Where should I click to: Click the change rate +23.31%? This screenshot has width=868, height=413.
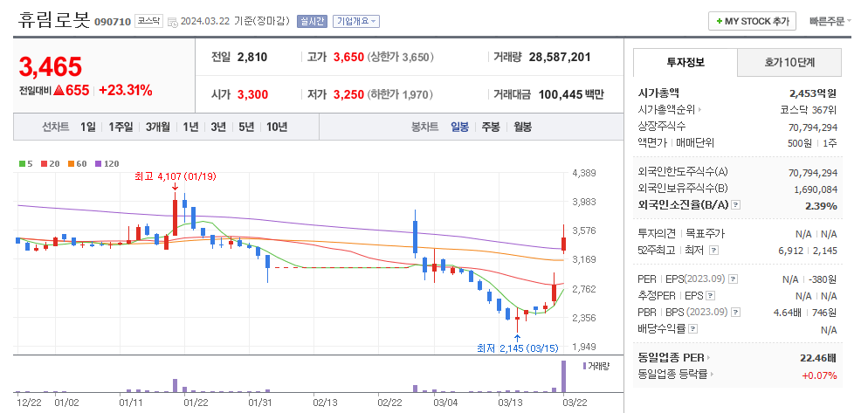tap(126, 90)
